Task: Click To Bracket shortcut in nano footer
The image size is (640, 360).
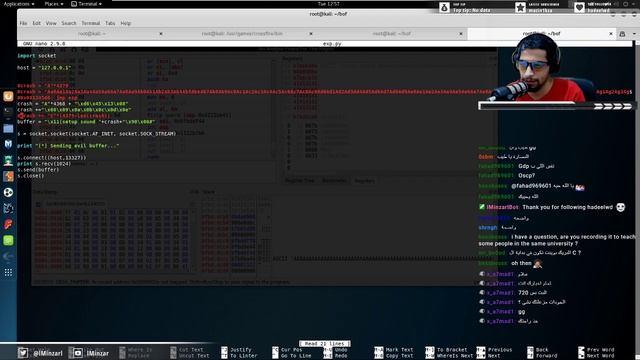Action: pyautogui.click(x=452, y=350)
